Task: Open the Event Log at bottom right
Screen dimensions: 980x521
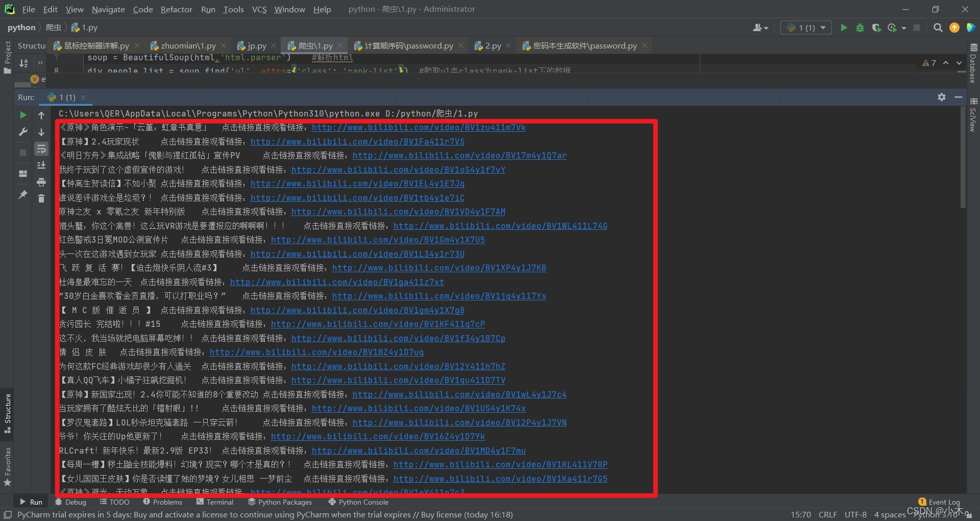Action: (939, 502)
